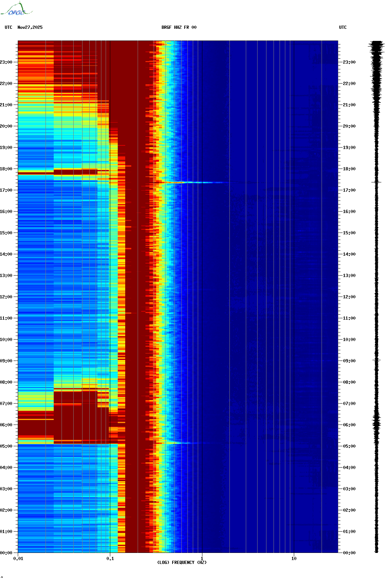Click the 00:00 label on the right time axis

349,553
